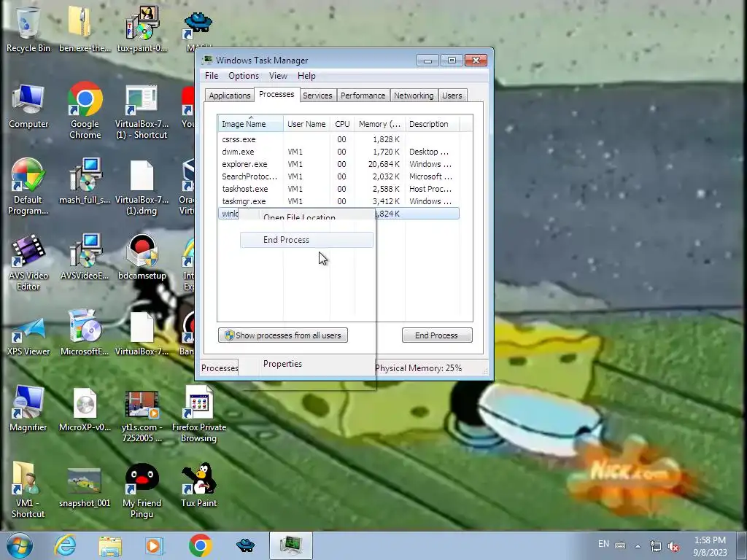
Task: Select the explorer.exe process row
Action: click(338, 164)
